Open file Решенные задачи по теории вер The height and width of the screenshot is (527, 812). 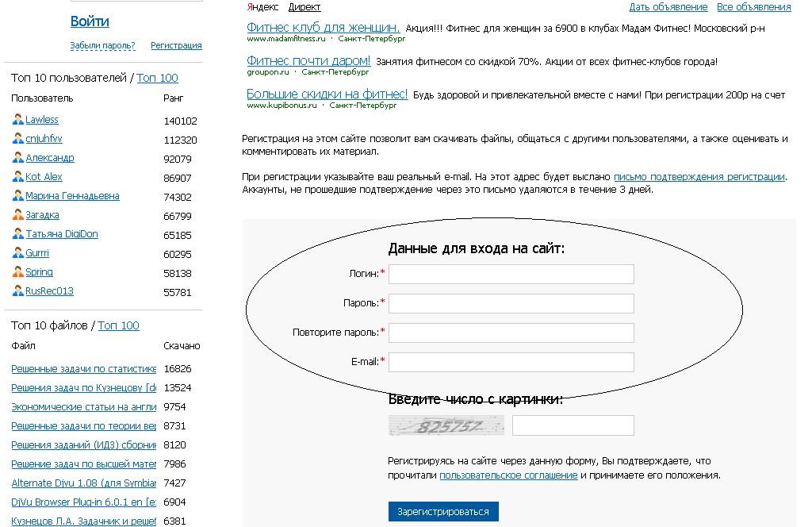coord(84,426)
